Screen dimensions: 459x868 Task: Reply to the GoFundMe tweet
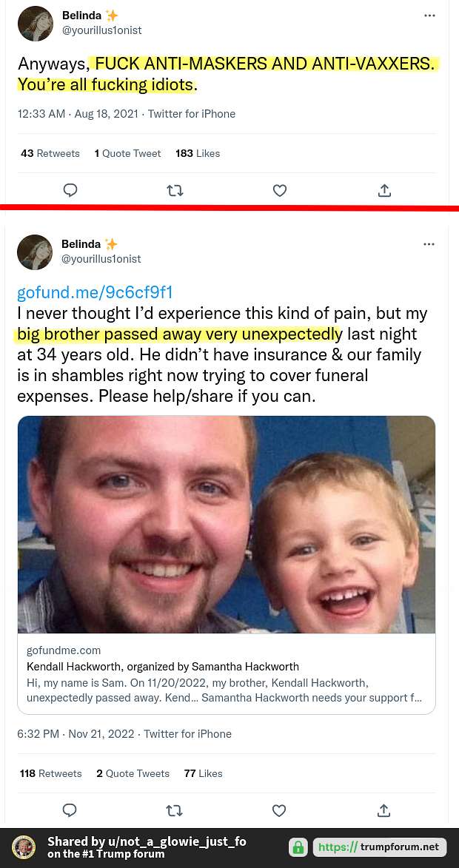pyautogui.click(x=70, y=810)
